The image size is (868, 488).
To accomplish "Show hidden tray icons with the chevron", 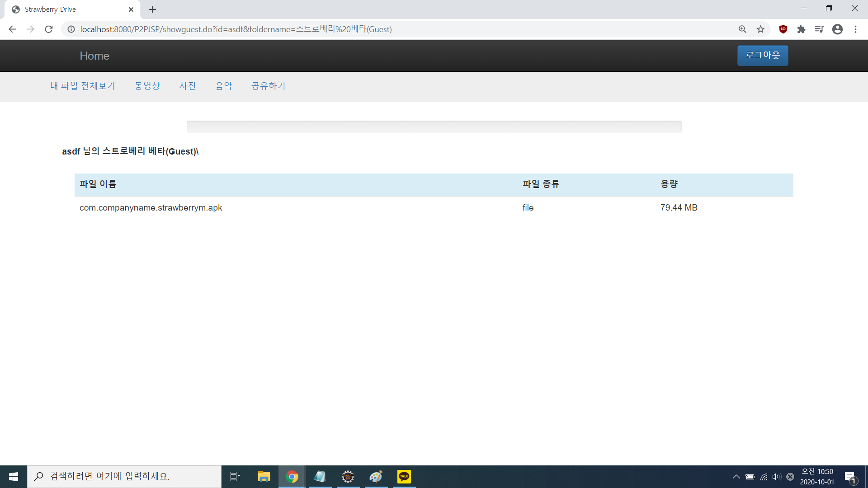I will coord(736,476).
